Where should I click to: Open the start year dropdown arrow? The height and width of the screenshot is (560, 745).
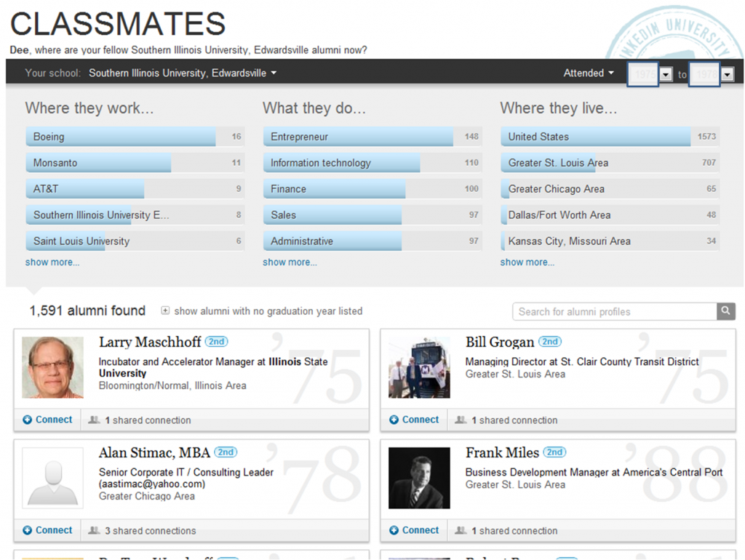(x=666, y=75)
